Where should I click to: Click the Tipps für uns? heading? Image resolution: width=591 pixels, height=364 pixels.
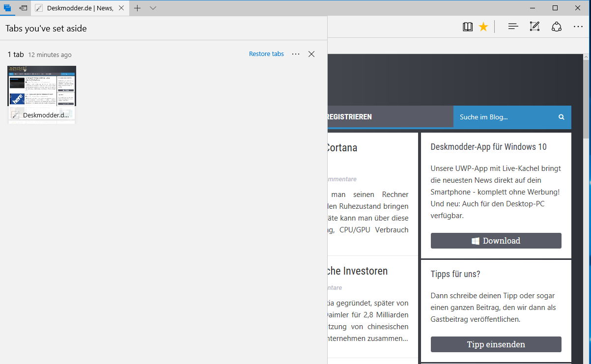[x=455, y=274]
